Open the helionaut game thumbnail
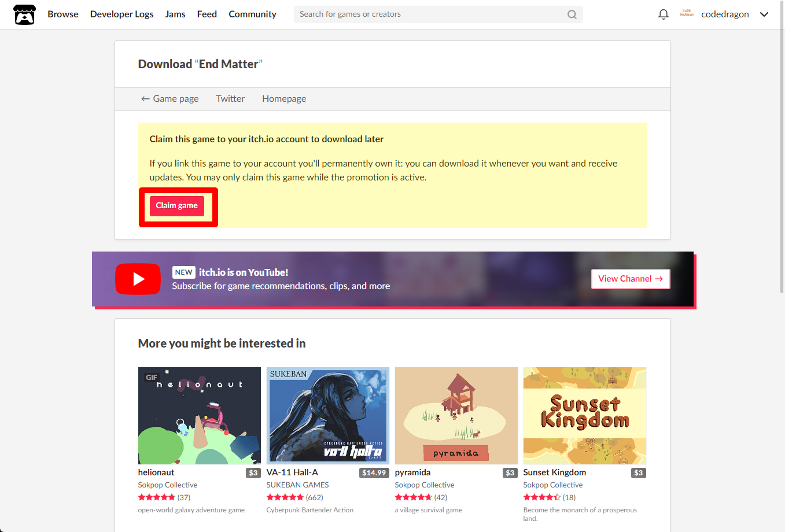Image resolution: width=785 pixels, height=532 pixels. (x=200, y=416)
